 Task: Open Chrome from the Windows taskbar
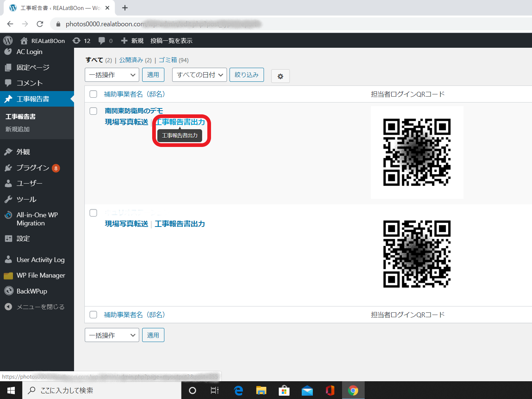(353, 390)
